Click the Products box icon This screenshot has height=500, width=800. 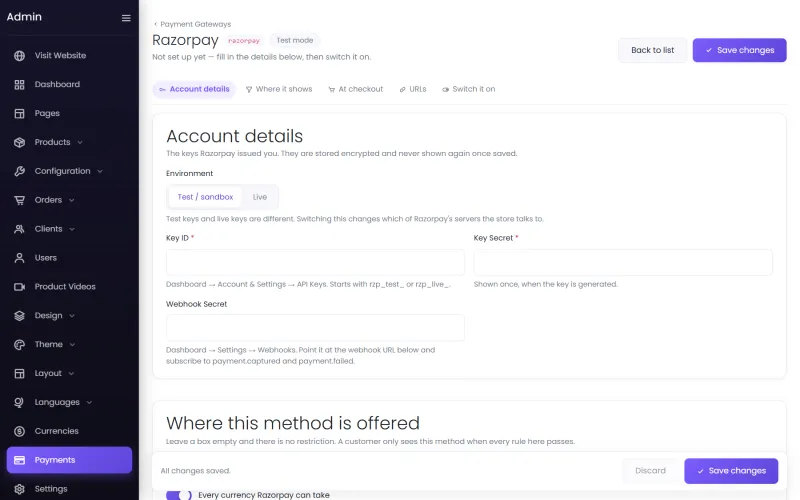tap(19, 142)
